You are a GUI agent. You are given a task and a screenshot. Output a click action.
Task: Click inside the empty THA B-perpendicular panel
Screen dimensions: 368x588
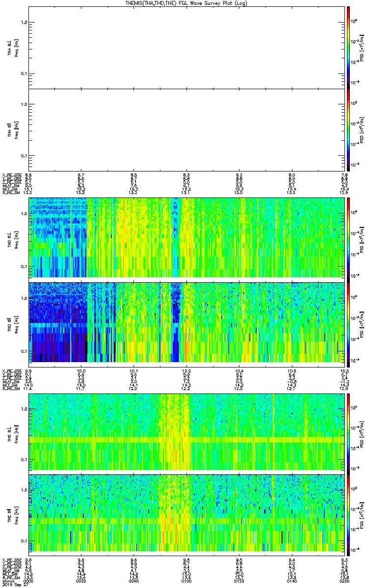(186, 47)
